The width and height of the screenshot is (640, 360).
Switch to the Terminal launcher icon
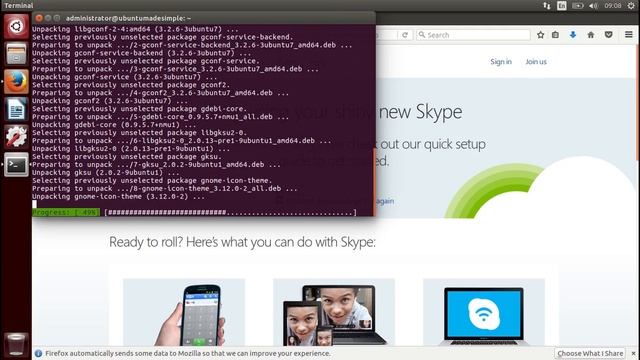pyautogui.click(x=16, y=164)
